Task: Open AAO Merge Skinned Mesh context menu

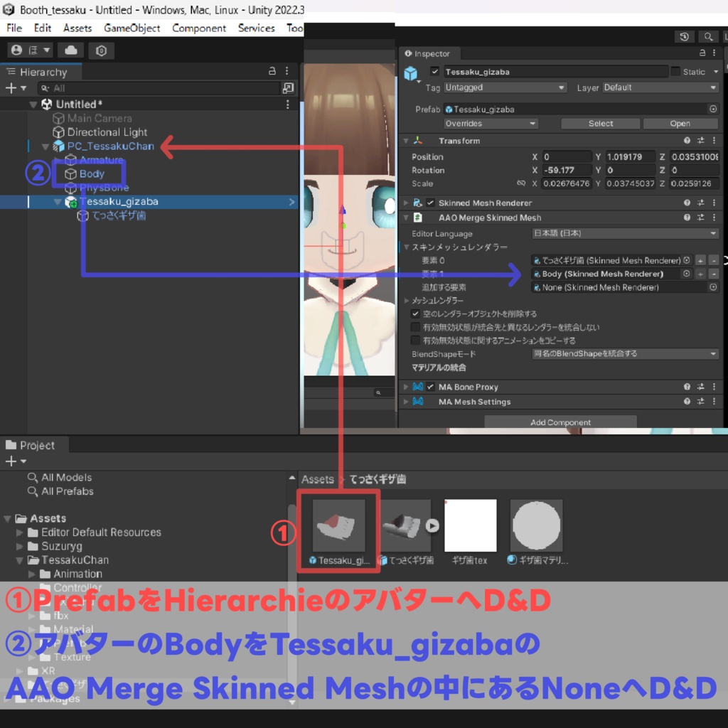Action: point(714,218)
